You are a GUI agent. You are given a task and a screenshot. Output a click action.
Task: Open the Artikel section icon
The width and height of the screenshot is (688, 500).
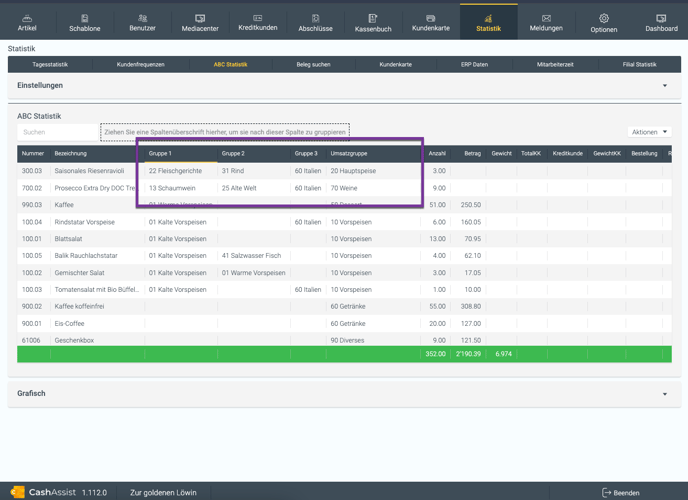tap(27, 18)
